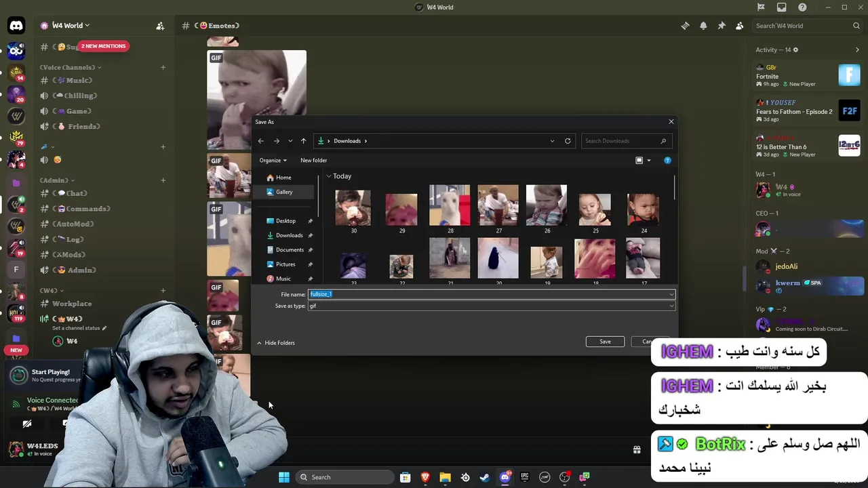Collapse the Today group in file list
Image resolution: width=868 pixels, height=488 pixels.
coord(328,176)
